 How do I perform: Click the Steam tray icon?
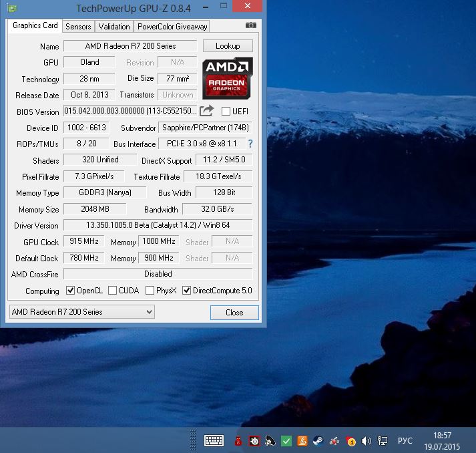click(x=317, y=441)
